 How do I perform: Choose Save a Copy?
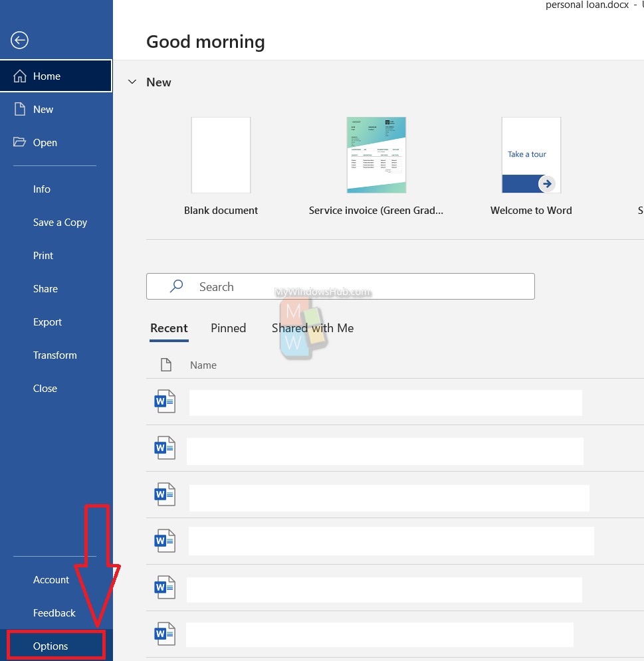coord(56,222)
